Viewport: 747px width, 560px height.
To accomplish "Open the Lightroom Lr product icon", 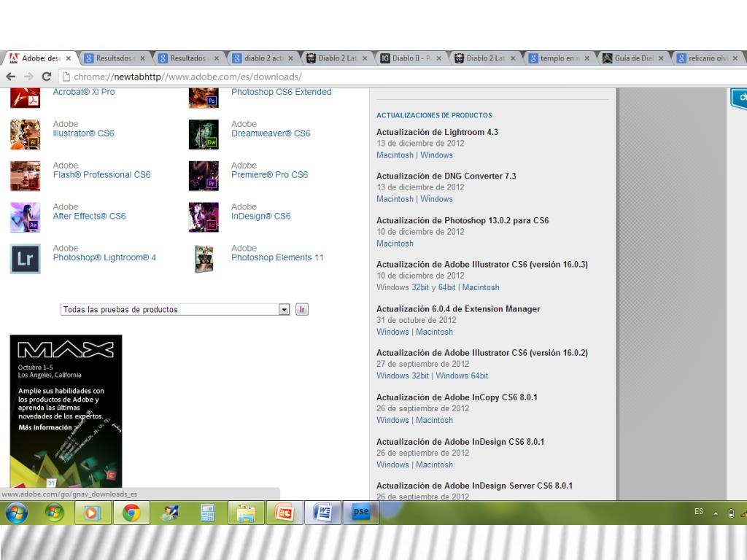I will pyautogui.click(x=26, y=259).
